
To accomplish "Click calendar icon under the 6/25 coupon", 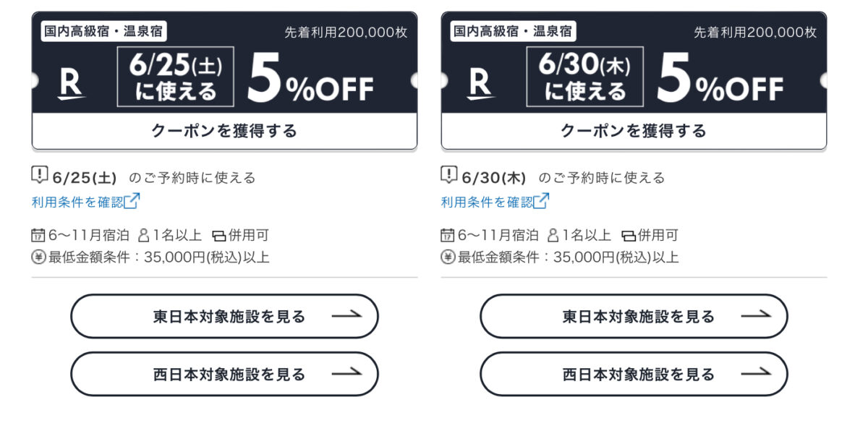I will tap(38, 235).
